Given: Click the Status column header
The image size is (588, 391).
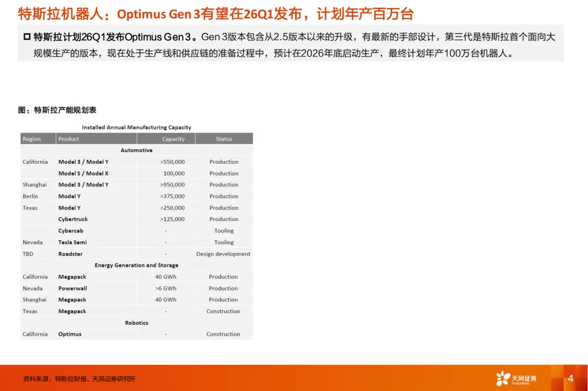Looking at the screenshot, I should pos(224,139).
